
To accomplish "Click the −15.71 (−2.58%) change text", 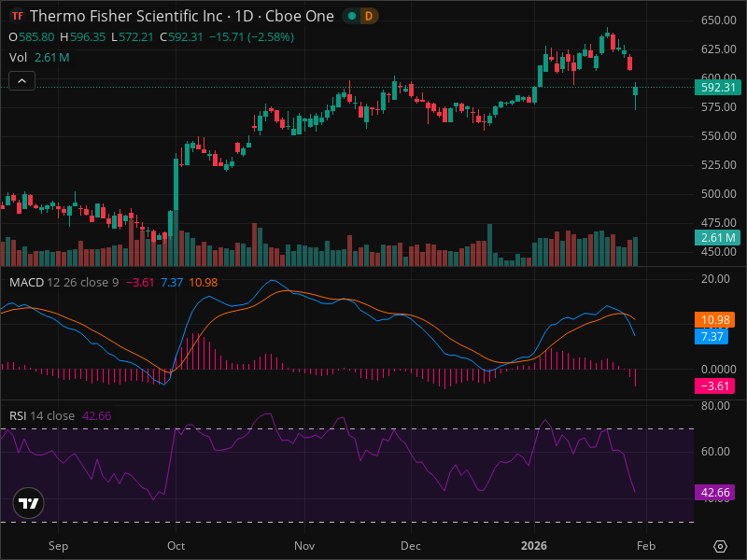I will click(251, 37).
